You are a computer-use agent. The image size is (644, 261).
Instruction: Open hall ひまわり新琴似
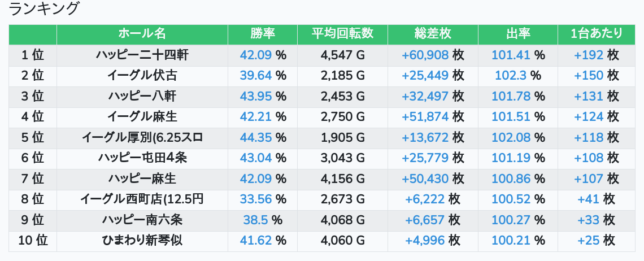(x=142, y=240)
